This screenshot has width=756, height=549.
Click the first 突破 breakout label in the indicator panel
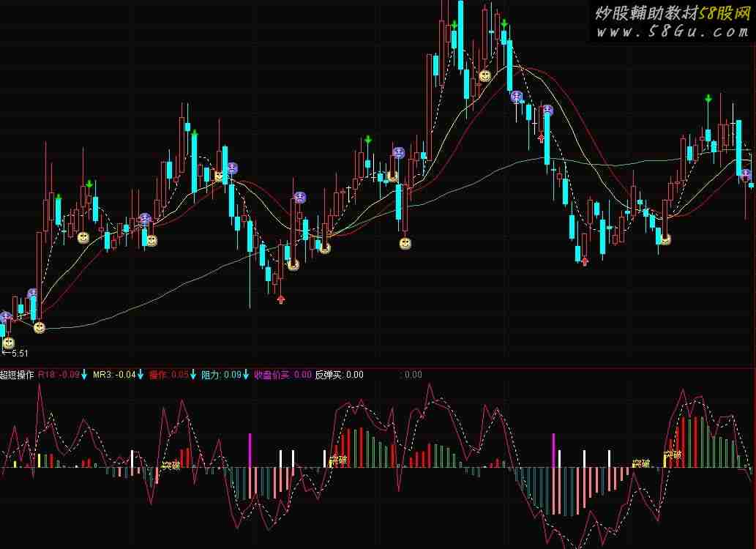click(171, 466)
